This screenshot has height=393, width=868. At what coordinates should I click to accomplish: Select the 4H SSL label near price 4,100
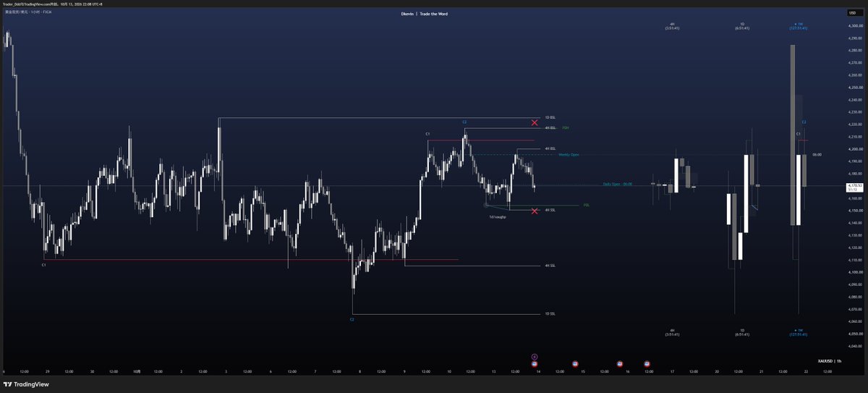pyautogui.click(x=550, y=266)
